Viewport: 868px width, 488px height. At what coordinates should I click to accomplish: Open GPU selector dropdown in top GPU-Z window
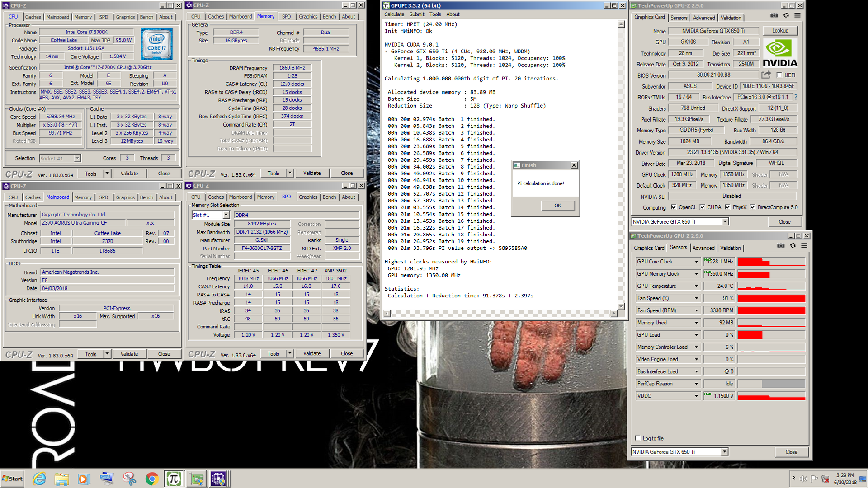(725, 222)
